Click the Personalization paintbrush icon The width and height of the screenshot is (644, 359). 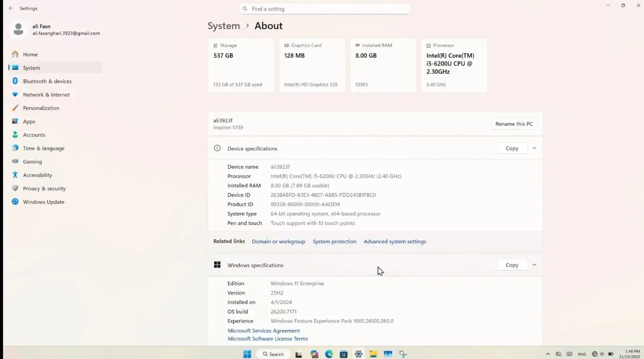pos(15,108)
